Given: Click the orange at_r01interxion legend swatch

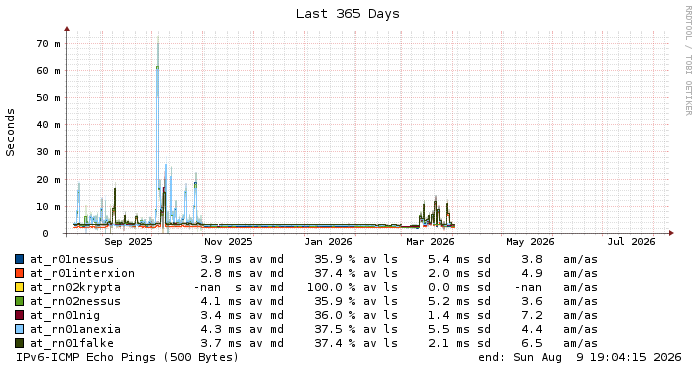Looking at the screenshot, I should 20,273.
